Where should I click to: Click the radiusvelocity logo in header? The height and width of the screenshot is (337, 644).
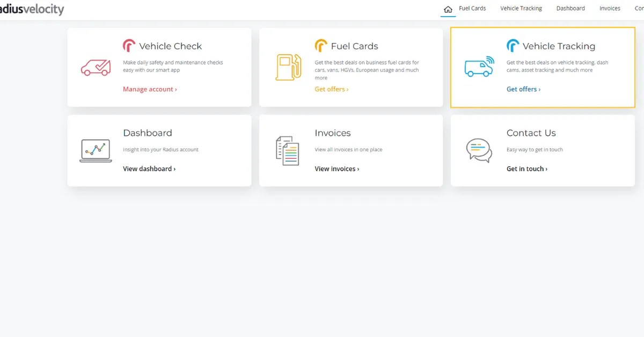click(x=31, y=9)
